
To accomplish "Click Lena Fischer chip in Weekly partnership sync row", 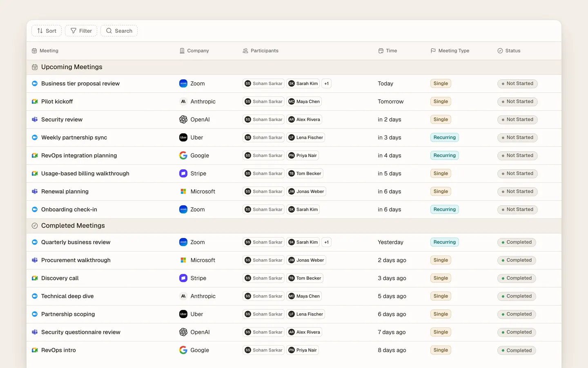I will (x=305, y=137).
